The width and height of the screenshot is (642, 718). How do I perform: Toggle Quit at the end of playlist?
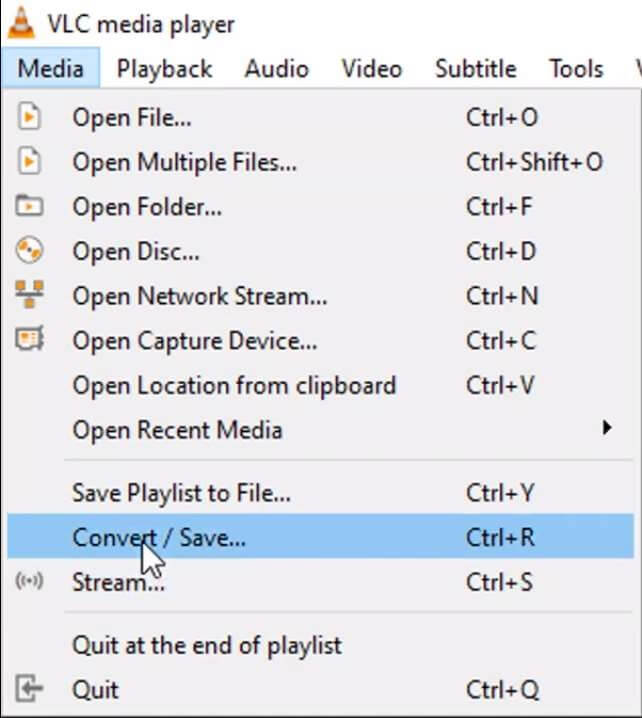pyautogui.click(x=207, y=645)
